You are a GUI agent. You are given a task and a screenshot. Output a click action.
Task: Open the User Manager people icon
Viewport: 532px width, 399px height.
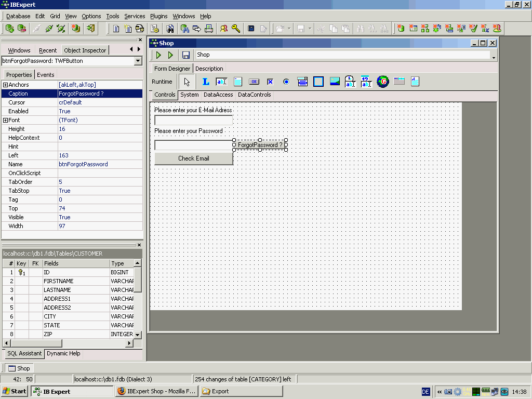pyautogui.click(x=223, y=29)
